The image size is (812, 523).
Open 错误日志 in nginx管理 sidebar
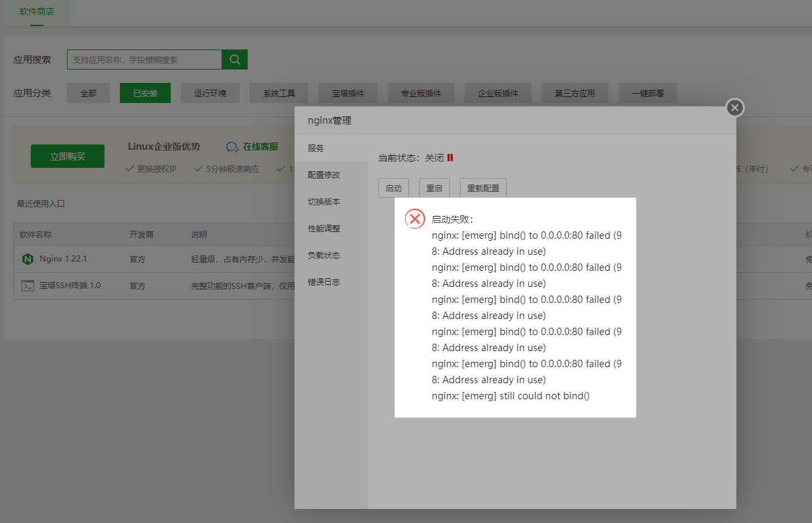[x=331, y=282]
